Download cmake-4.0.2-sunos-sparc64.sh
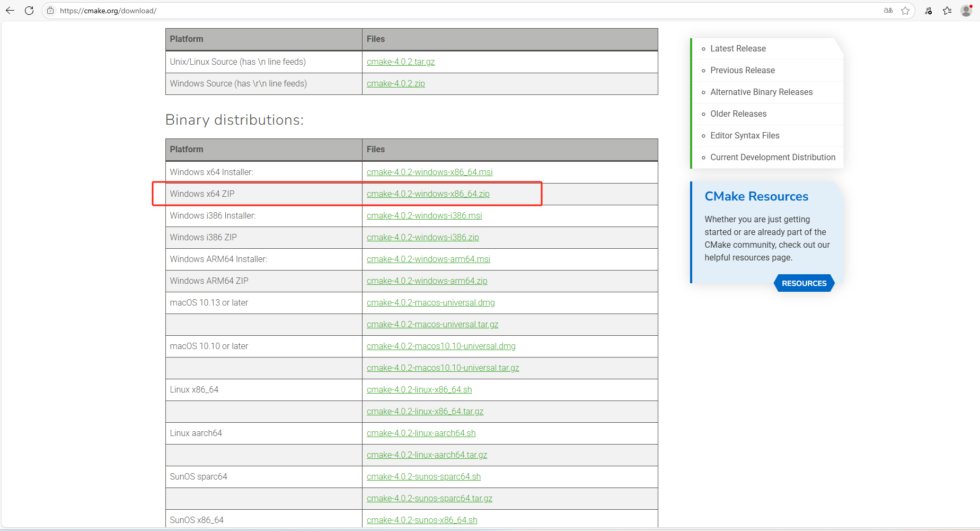The image size is (980, 531). tap(424, 476)
